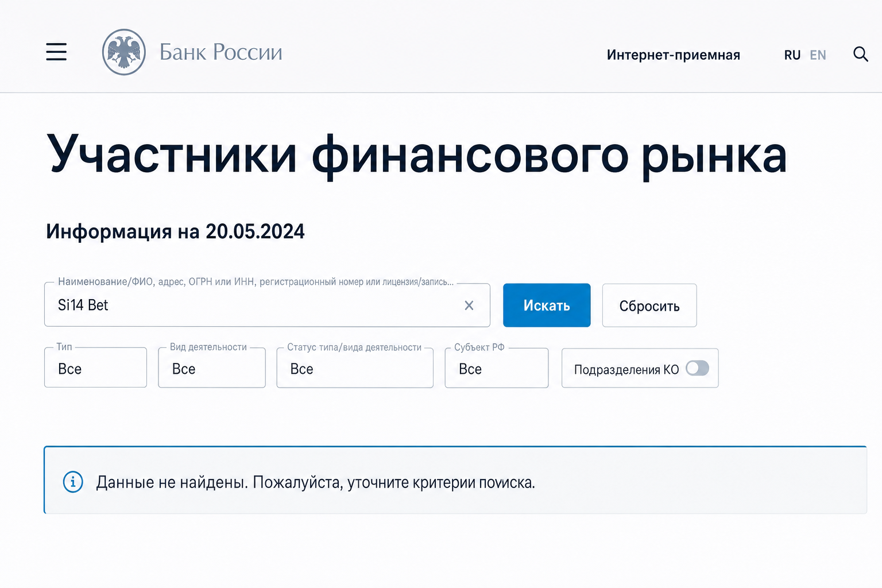Image resolution: width=882 pixels, height=588 pixels.
Task: Open the Интернет-приемная link
Action: click(673, 55)
